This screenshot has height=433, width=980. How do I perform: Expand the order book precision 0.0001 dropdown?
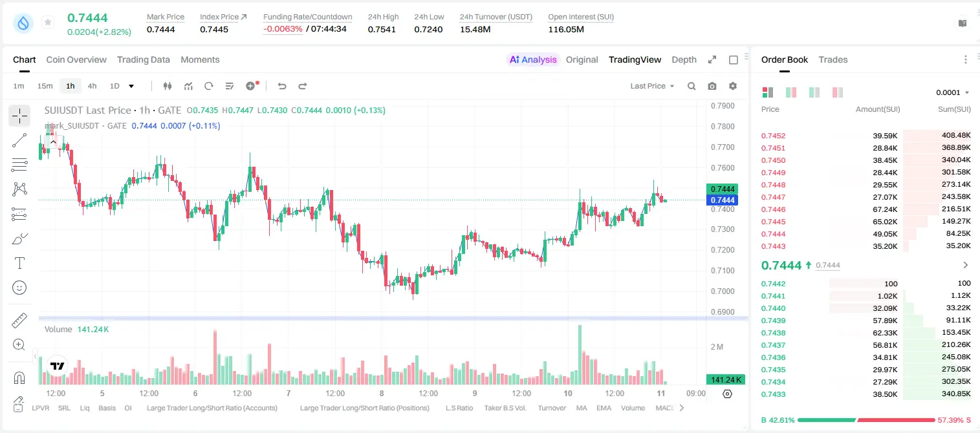point(953,92)
